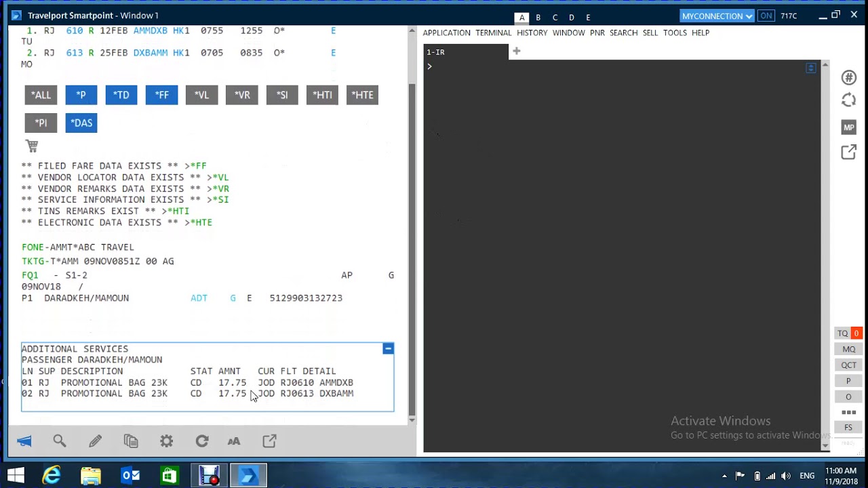Click the *ALL display button
868x488 pixels.
tap(41, 95)
